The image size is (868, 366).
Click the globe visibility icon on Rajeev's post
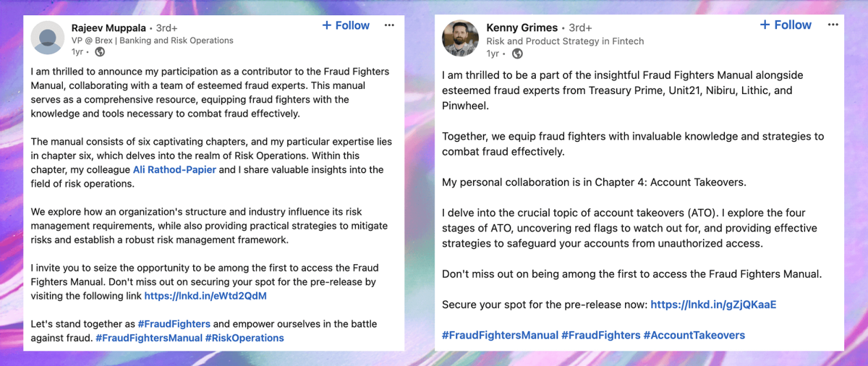pyautogui.click(x=100, y=52)
